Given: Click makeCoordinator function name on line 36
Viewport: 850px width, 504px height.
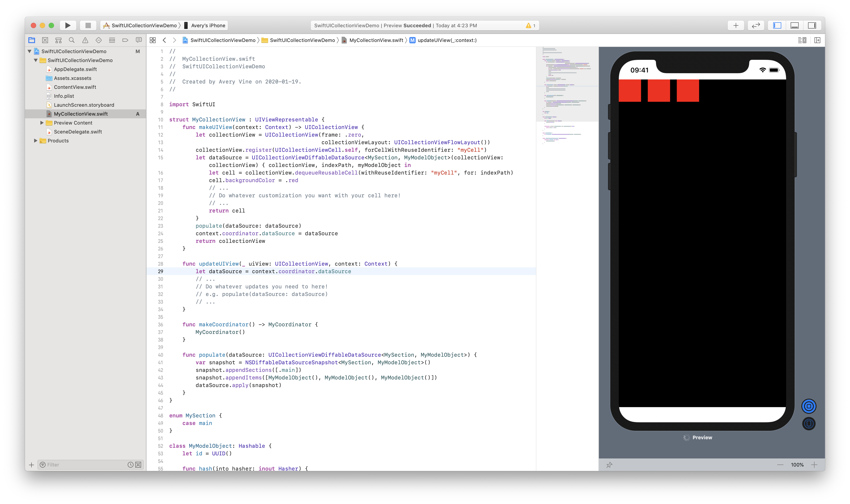Looking at the screenshot, I should point(223,324).
